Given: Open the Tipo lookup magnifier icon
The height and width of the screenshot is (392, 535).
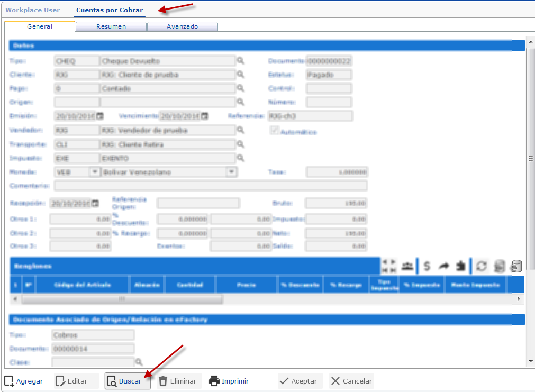Looking at the screenshot, I should [241, 61].
